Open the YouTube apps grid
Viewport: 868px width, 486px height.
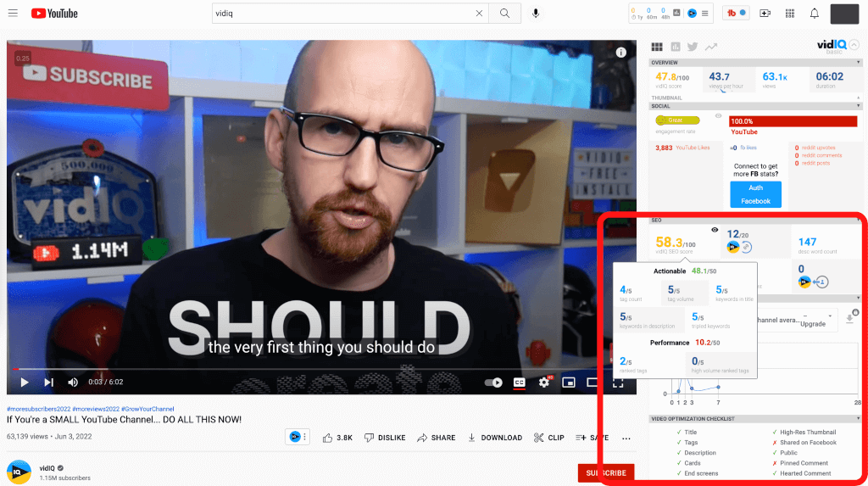click(x=789, y=14)
